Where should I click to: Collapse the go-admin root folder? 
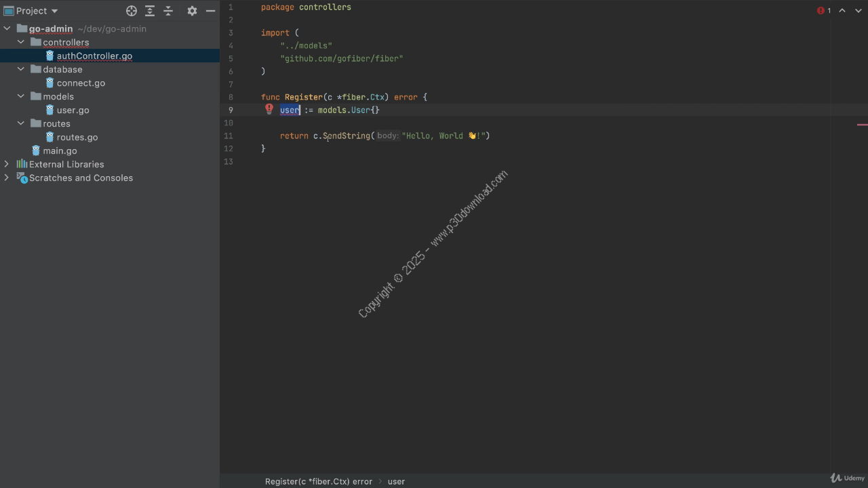click(x=7, y=28)
